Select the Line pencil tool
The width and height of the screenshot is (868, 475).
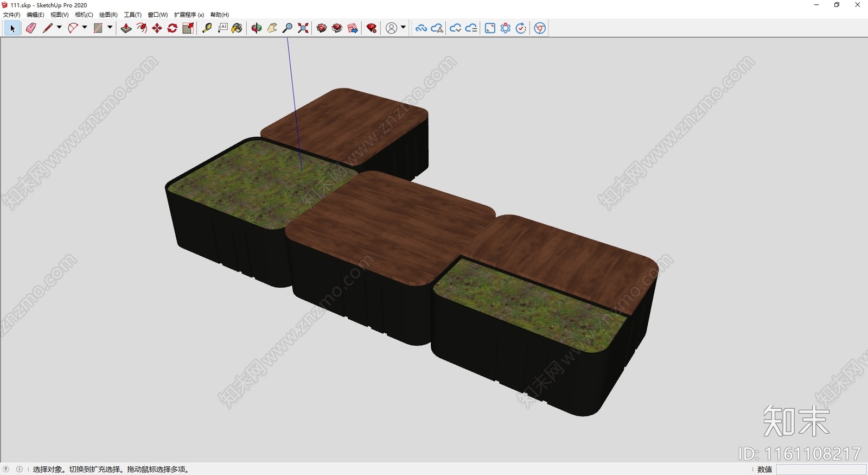click(x=48, y=28)
